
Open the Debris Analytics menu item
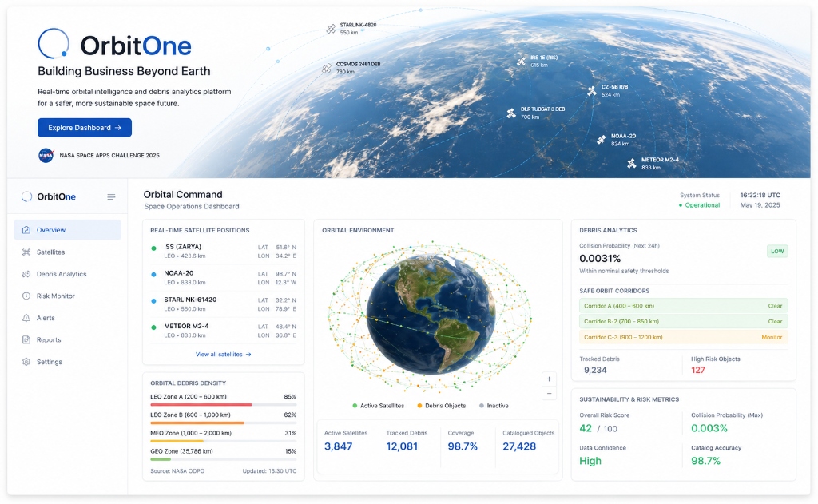(67, 274)
